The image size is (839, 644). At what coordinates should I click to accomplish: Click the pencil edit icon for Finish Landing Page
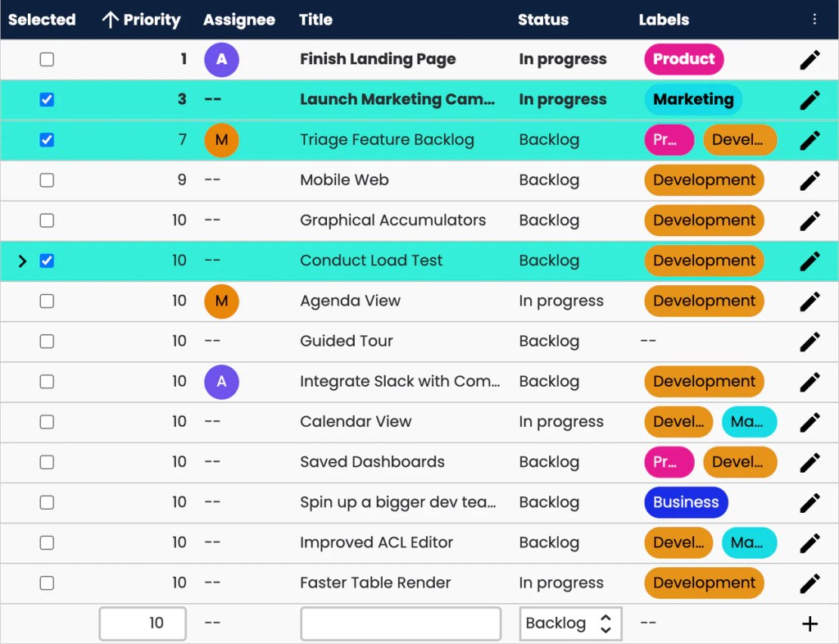810,59
